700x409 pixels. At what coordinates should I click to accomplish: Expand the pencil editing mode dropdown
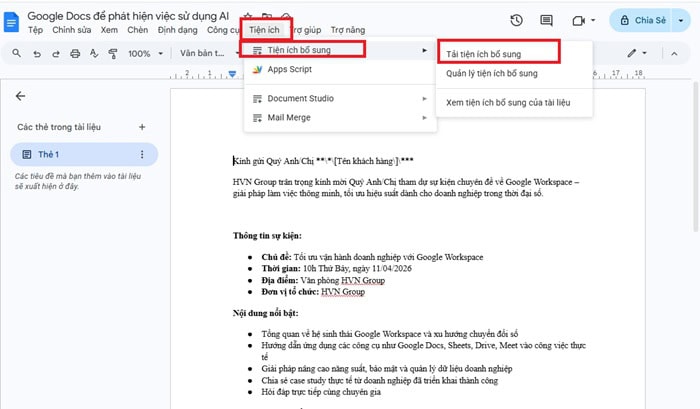(x=638, y=54)
